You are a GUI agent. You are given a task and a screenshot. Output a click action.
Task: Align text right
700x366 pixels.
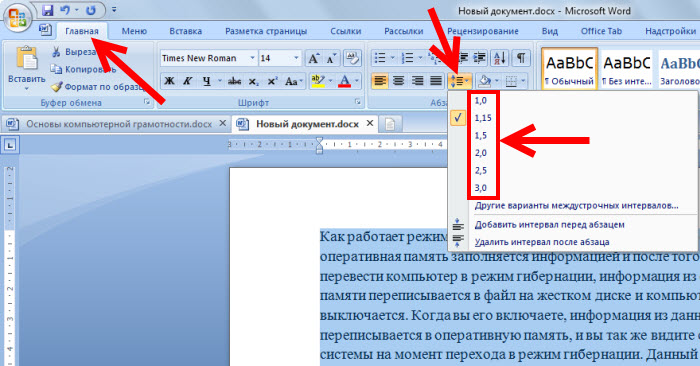pos(417,81)
